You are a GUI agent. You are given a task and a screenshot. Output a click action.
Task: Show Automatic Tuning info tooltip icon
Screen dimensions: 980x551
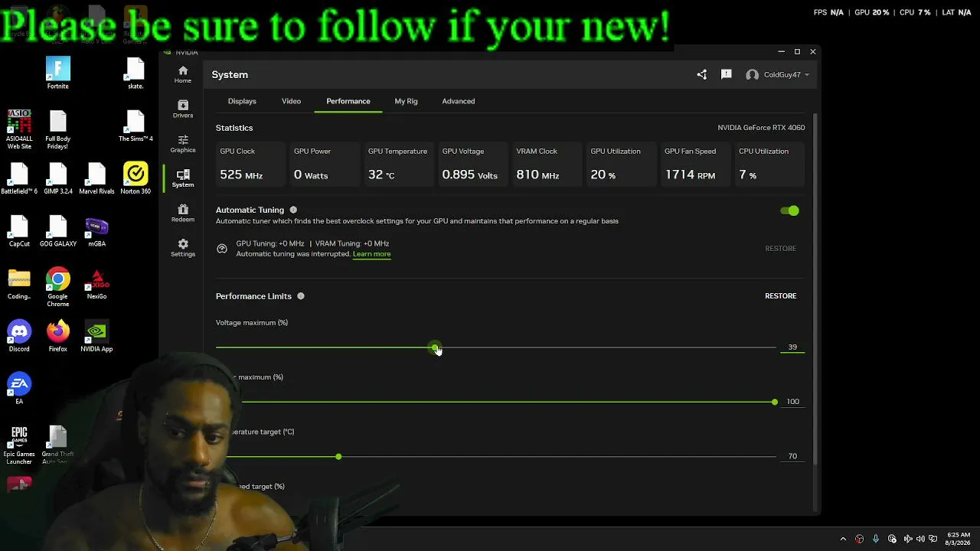[293, 210]
